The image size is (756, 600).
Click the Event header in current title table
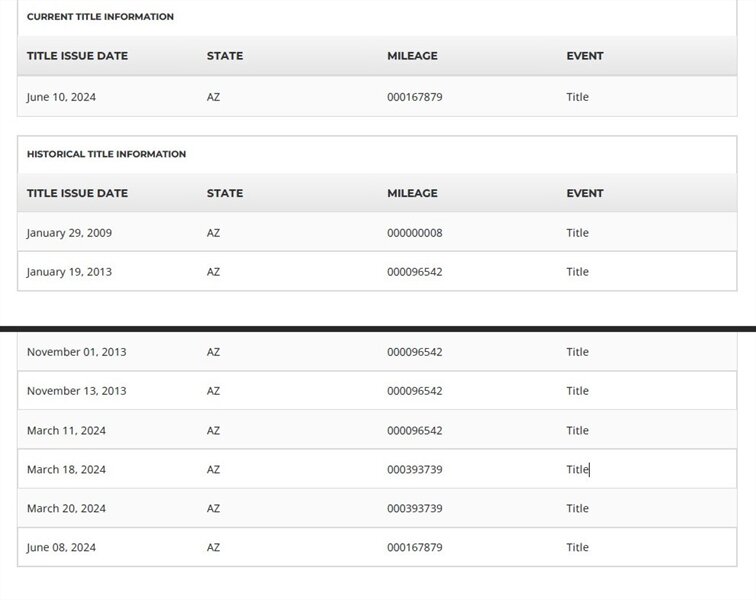click(584, 56)
